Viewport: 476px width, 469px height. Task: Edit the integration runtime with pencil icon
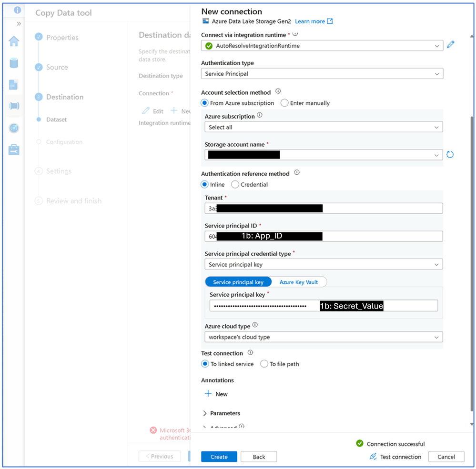tap(450, 45)
